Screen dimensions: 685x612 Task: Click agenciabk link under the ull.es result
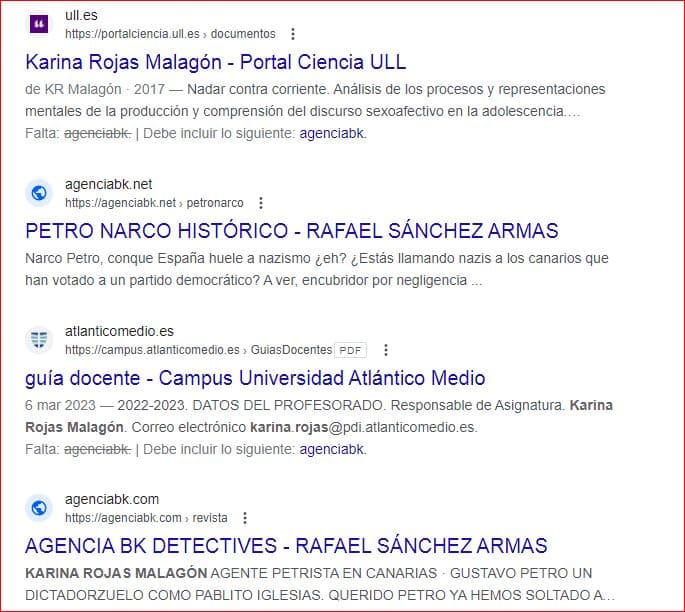332,133
